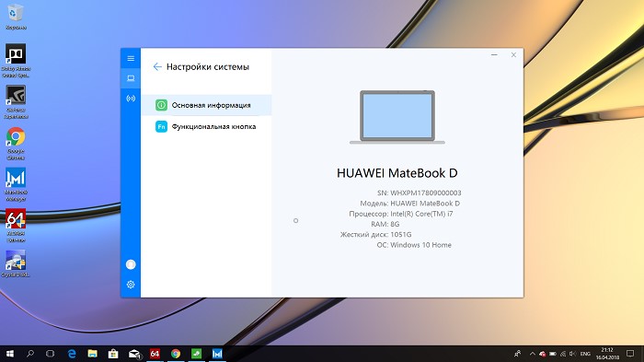Open Microsoft Store from taskbar
Image resolution: width=644 pixels, height=362 pixels.
coord(113,354)
